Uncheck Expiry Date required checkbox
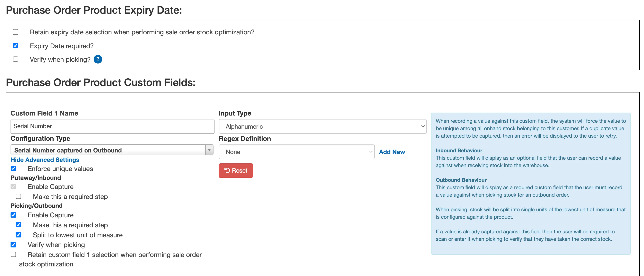The image size is (644, 276). 15,46
